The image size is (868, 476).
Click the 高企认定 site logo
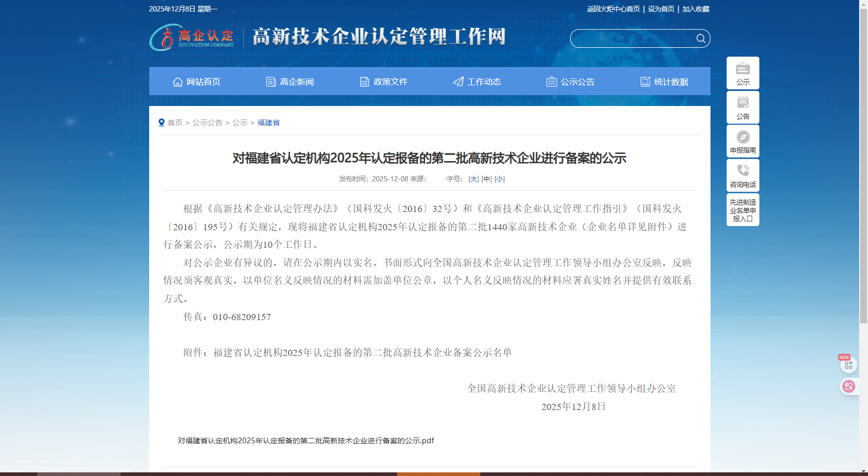pyautogui.click(x=192, y=37)
